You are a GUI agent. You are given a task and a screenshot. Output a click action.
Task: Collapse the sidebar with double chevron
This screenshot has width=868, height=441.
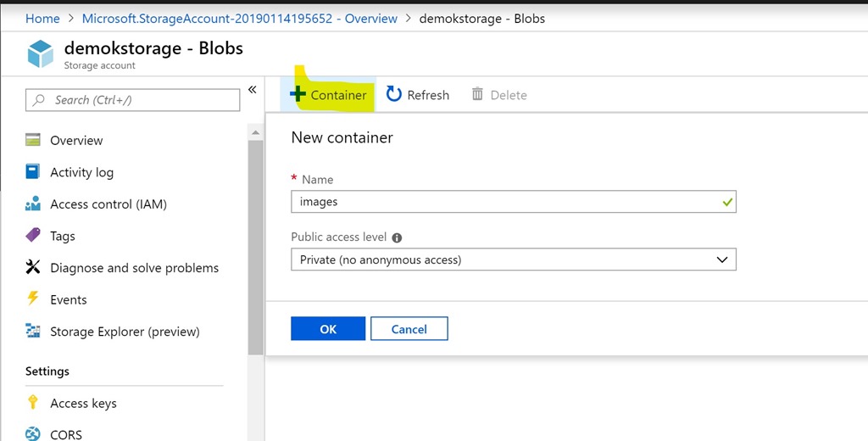[253, 90]
